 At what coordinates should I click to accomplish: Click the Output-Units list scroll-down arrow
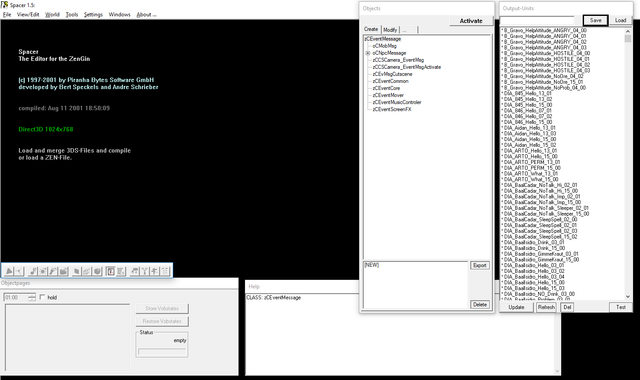tap(628, 297)
